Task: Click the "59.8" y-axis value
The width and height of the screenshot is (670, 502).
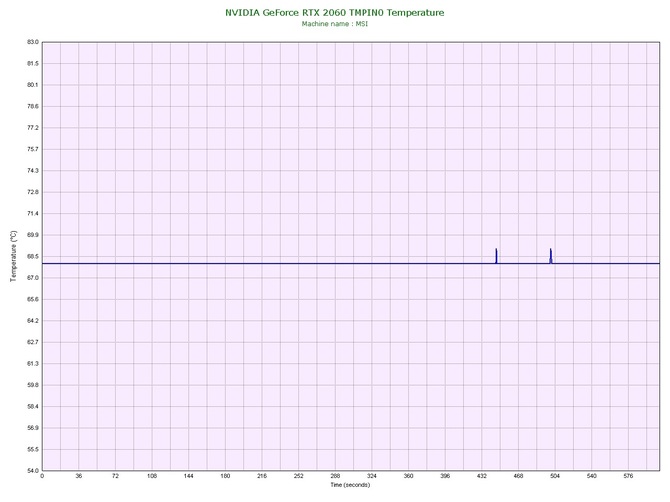Action: 33,385
